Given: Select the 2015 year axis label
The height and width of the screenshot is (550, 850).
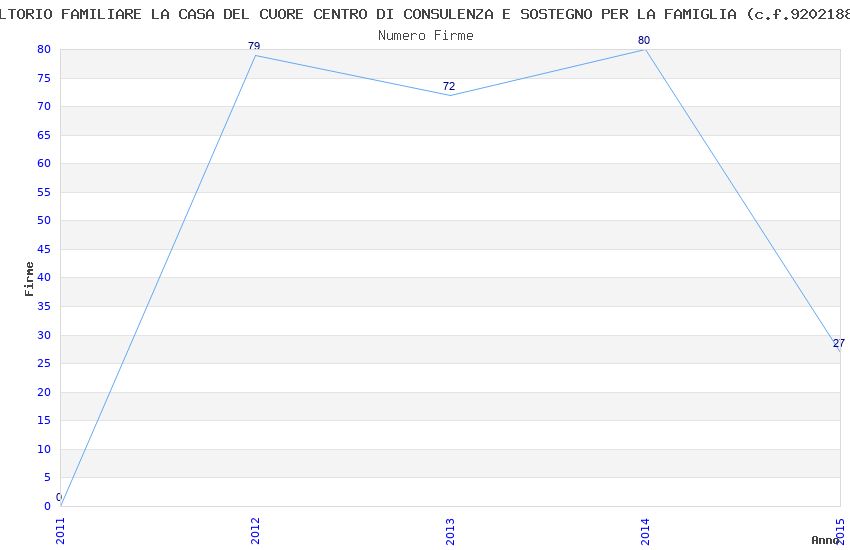Looking at the screenshot, I should pyautogui.click(x=840, y=531).
